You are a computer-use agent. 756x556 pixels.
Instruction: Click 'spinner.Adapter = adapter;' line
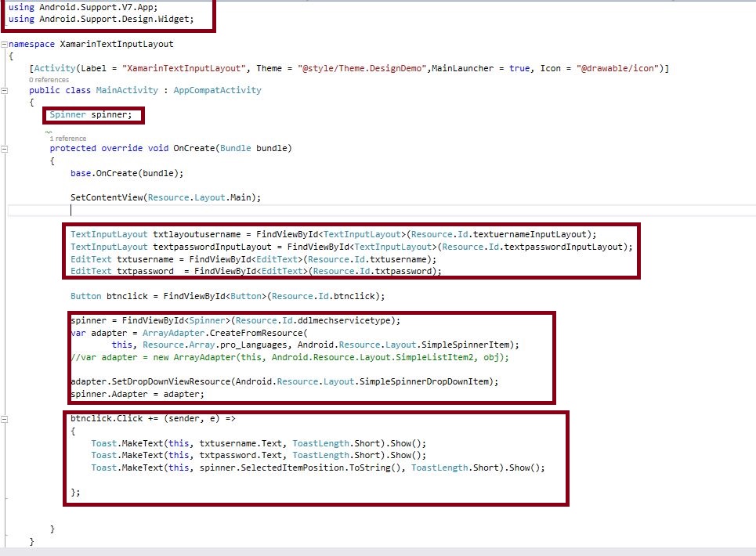point(137,394)
